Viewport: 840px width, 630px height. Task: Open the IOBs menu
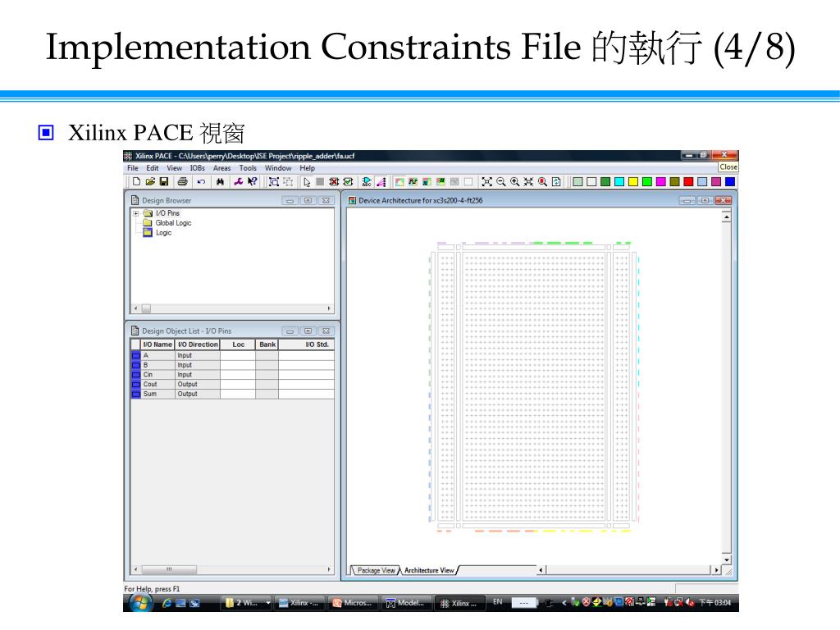[x=197, y=168]
